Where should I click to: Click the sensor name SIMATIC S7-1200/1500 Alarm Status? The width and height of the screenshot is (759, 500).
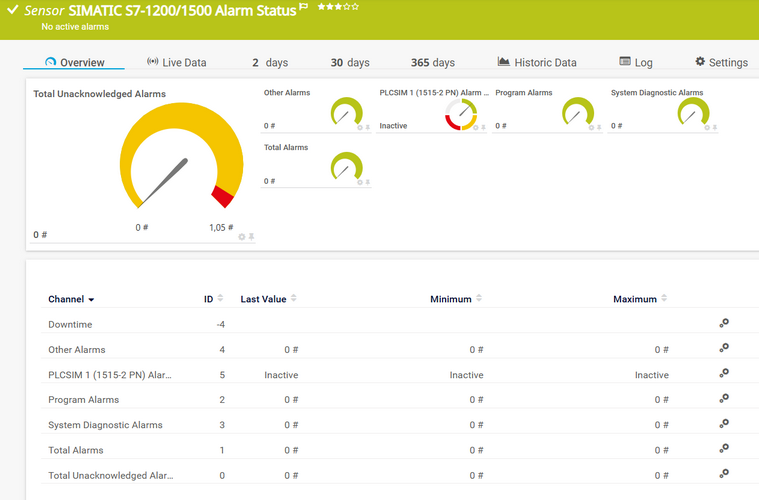click(x=182, y=11)
